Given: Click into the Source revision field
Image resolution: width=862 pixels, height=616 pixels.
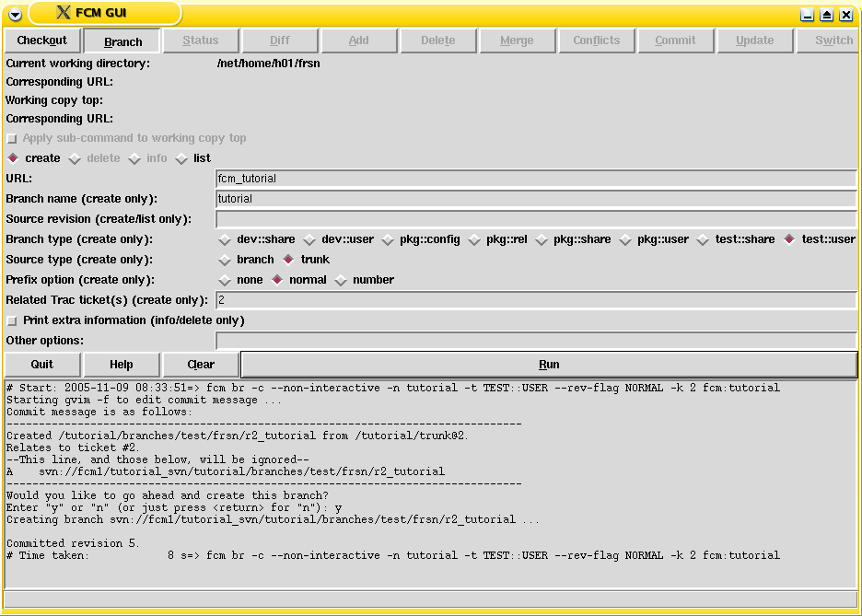Looking at the screenshot, I should (x=535, y=219).
